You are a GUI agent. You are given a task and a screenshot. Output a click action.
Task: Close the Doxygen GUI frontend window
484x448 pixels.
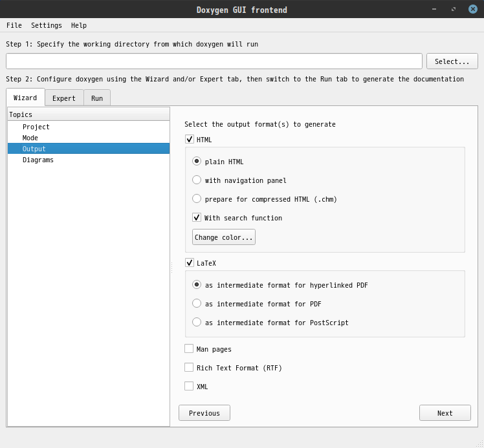(472, 9)
